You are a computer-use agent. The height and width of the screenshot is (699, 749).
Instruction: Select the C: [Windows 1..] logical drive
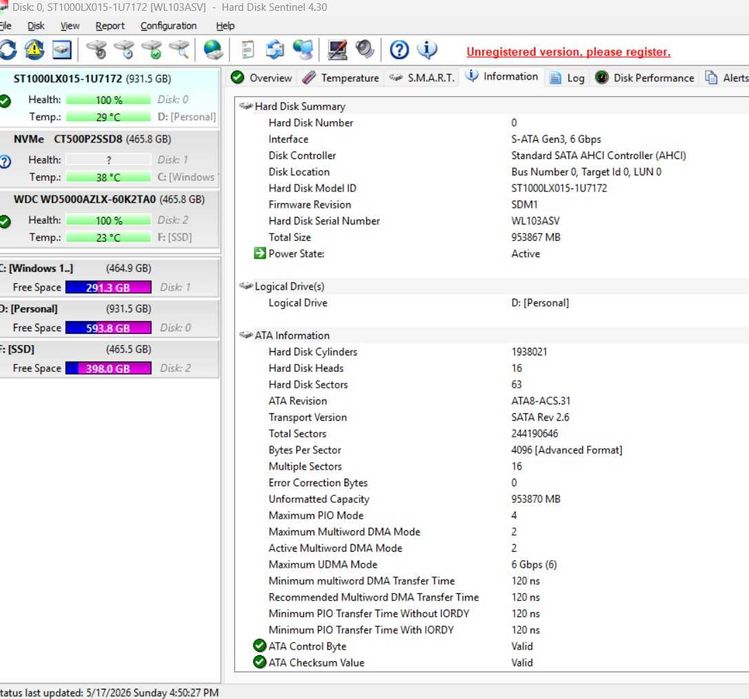tap(109, 277)
